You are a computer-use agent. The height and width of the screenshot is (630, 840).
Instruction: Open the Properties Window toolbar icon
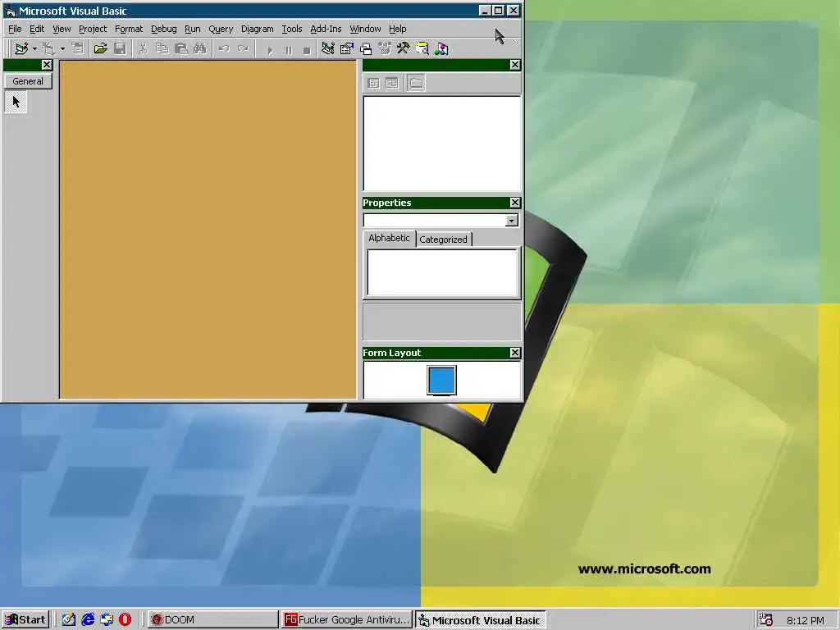[x=347, y=48]
